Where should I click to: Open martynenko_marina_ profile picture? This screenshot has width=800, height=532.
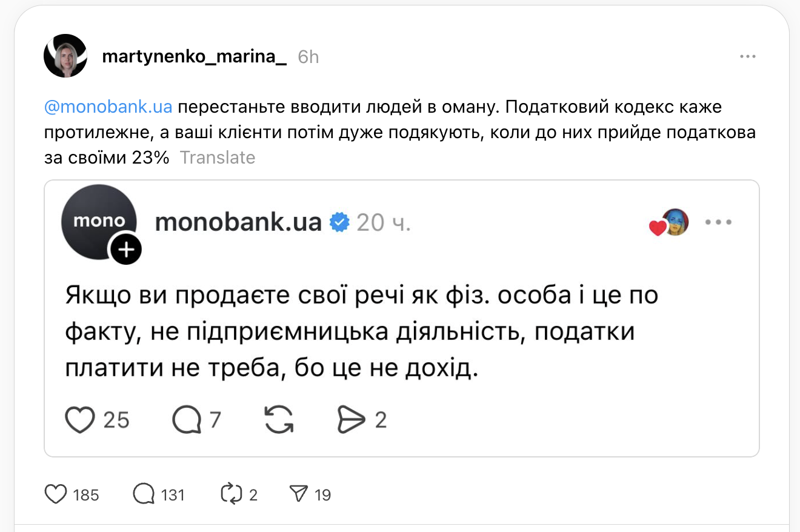[65, 56]
